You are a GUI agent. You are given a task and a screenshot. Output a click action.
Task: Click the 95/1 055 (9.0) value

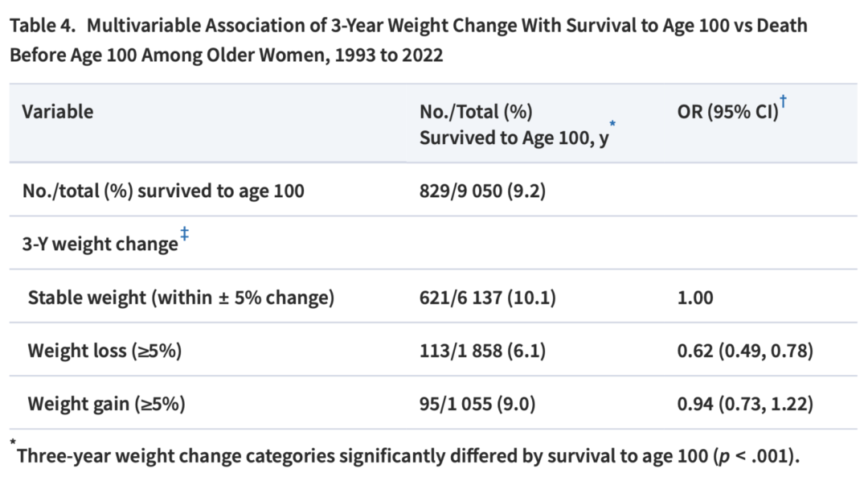(x=478, y=403)
